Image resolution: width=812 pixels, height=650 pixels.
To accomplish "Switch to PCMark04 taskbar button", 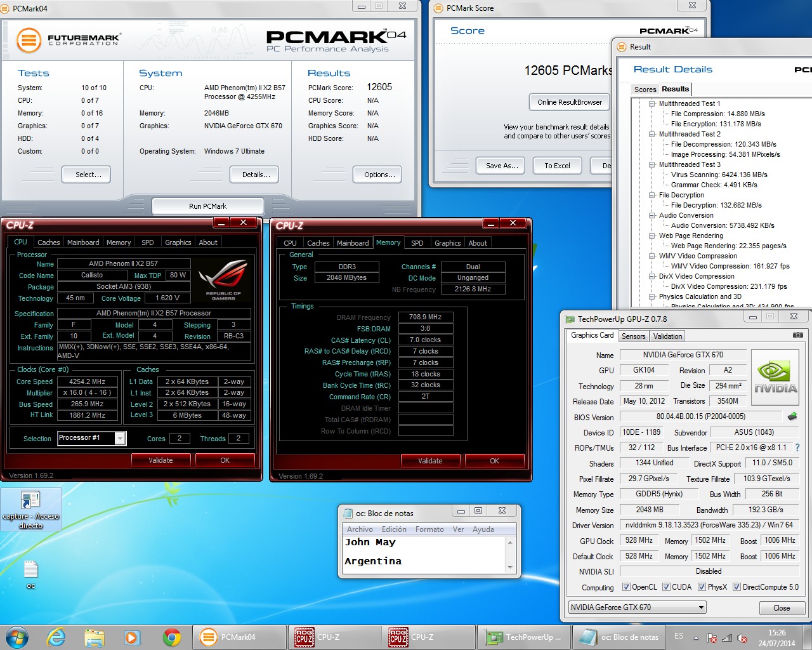I will coord(239,637).
